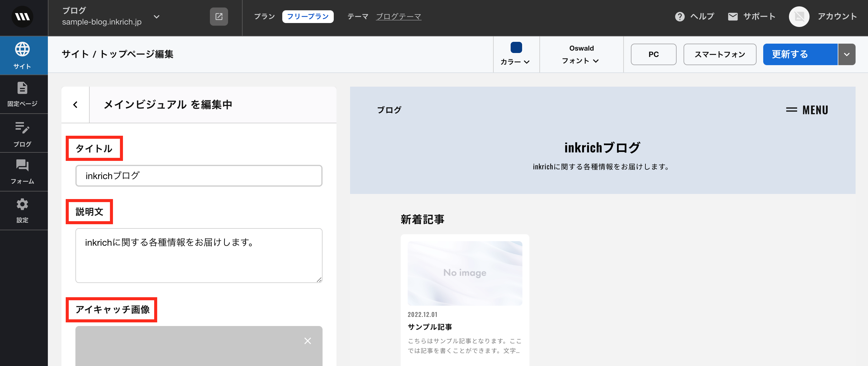Viewport: 868px width, 366px height.
Task: Remove the eye-catch image with X
Action: [307, 341]
